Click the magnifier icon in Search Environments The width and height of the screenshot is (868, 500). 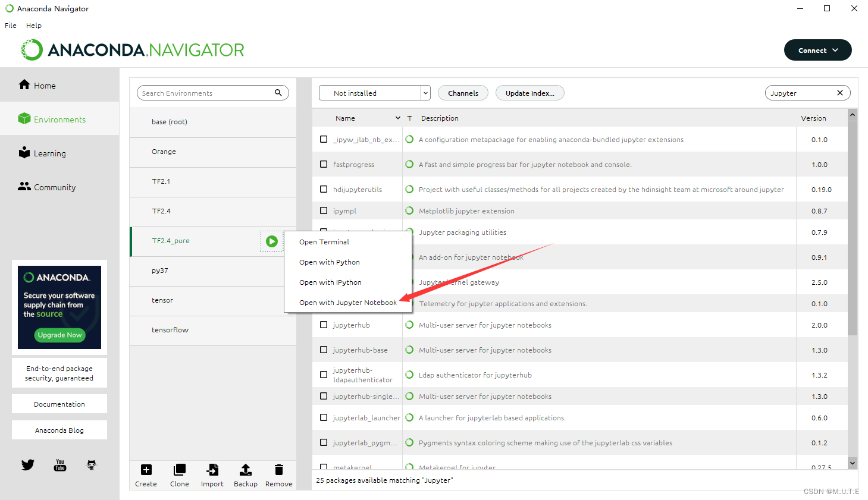[x=278, y=93]
